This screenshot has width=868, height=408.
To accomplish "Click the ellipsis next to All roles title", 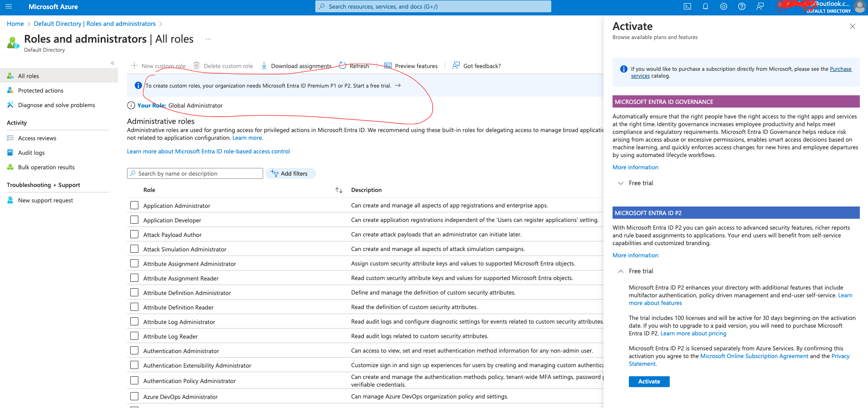I will tap(208, 39).
